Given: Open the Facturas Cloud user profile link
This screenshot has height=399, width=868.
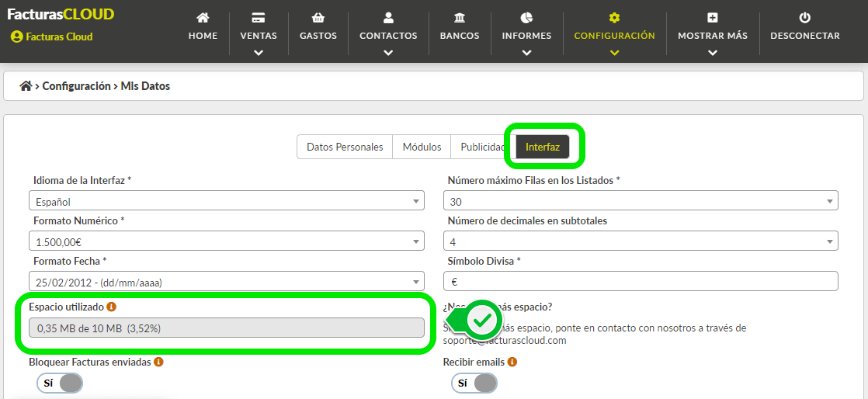Looking at the screenshot, I should pos(52,37).
